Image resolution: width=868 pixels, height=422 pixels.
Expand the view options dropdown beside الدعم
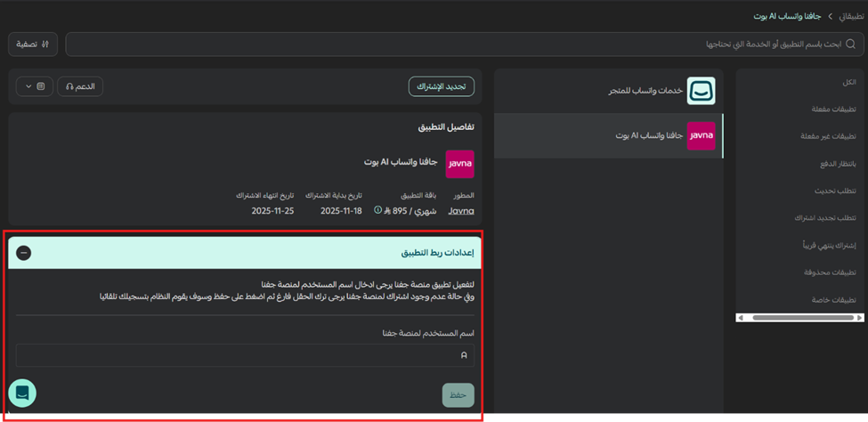(35, 86)
